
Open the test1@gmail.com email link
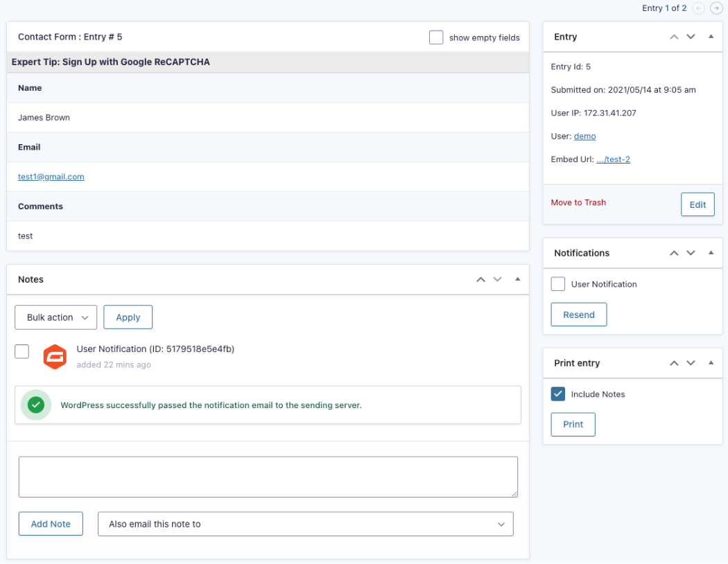pos(51,177)
